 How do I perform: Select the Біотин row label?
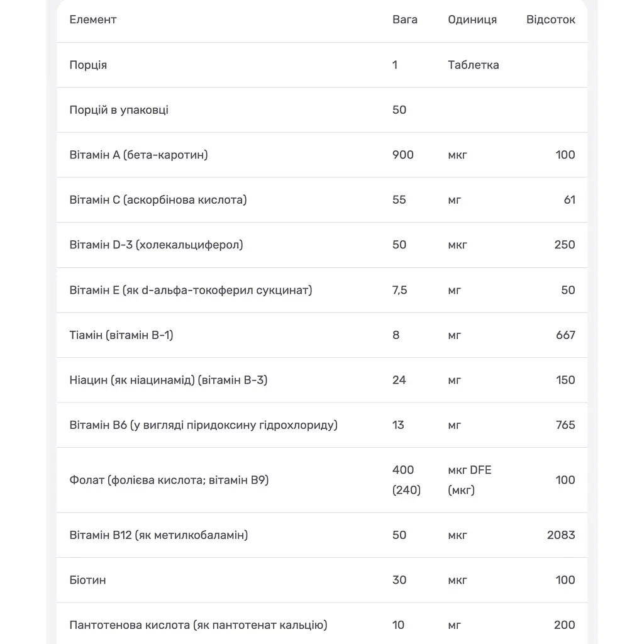click(x=87, y=580)
